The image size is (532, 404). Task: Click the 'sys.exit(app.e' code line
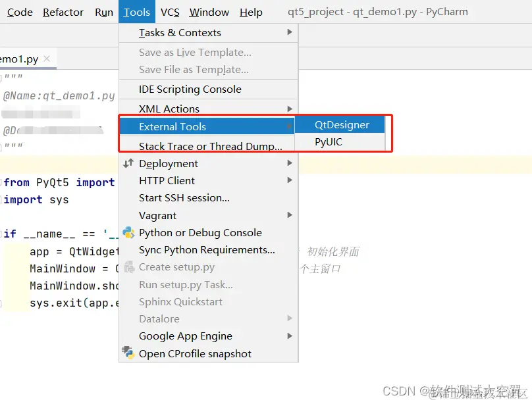[x=74, y=303]
